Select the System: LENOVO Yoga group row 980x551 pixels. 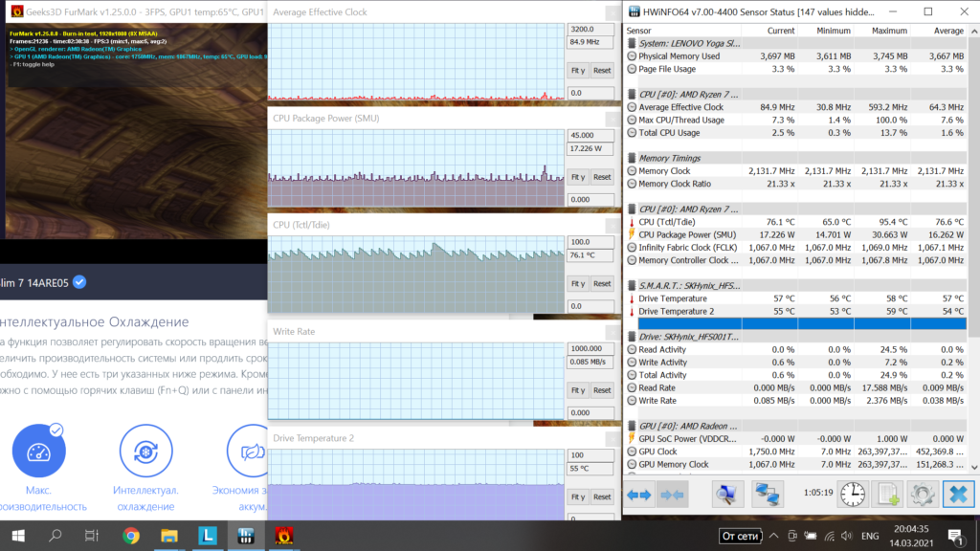pos(796,44)
